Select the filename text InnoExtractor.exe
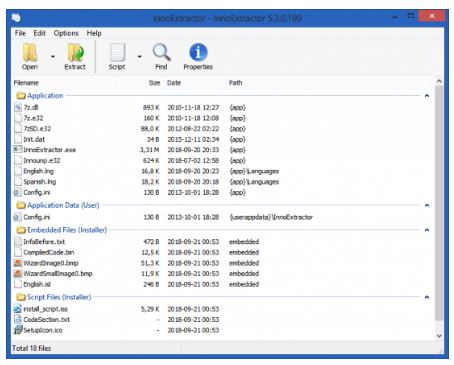This screenshot has height=365, width=454. (50, 150)
